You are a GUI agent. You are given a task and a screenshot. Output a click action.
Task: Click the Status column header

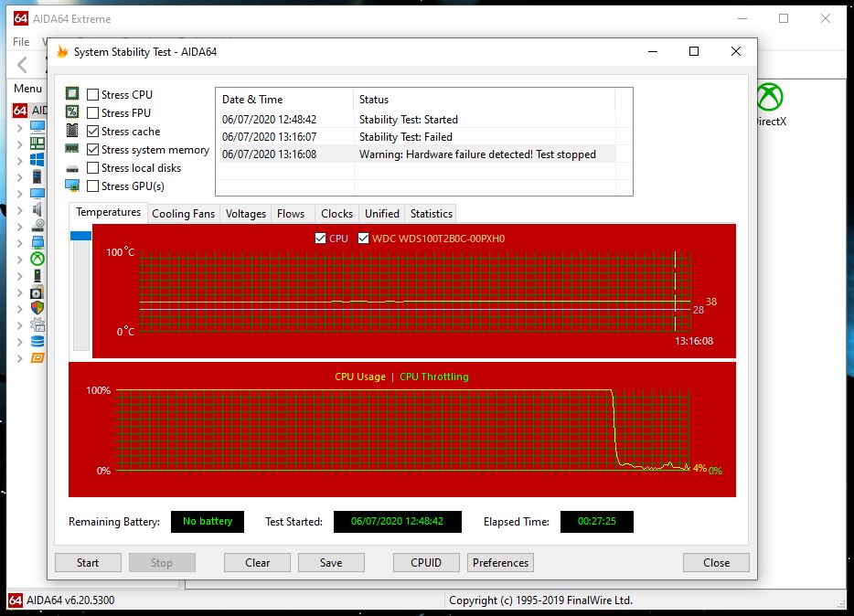click(485, 99)
